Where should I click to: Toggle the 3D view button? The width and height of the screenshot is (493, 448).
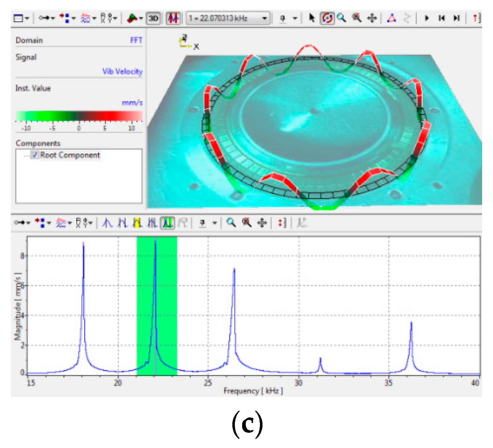[153, 18]
